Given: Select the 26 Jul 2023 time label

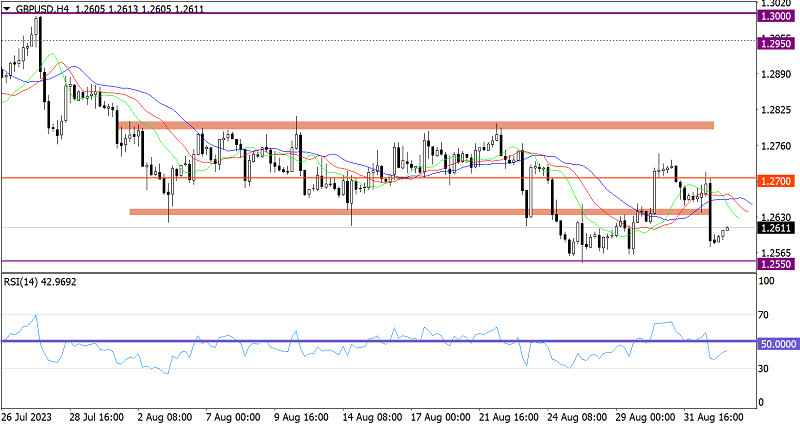Looking at the screenshot, I should pos(27,417).
